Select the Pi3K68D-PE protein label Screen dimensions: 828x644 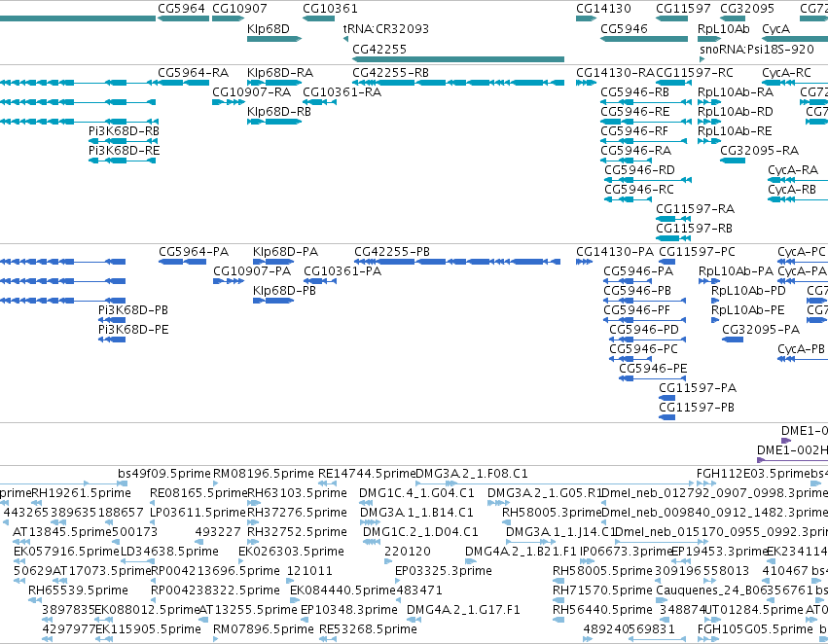(133, 330)
